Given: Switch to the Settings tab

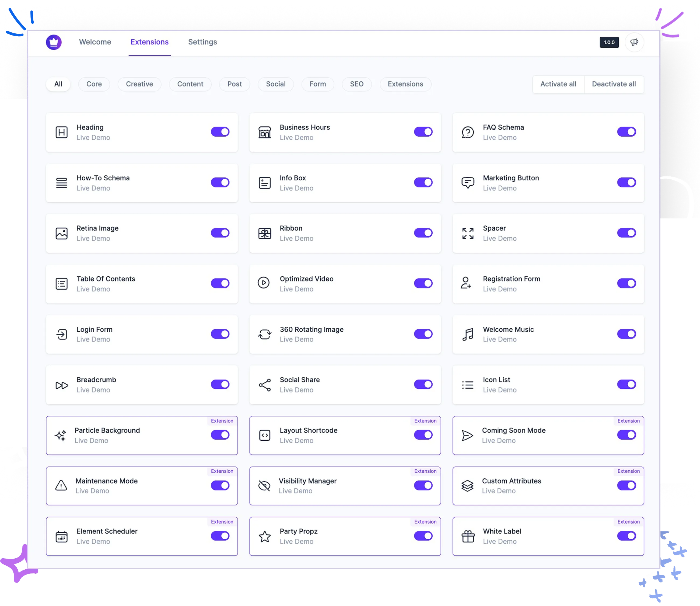Looking at the screenshot, I should click(x=202, y=42).
